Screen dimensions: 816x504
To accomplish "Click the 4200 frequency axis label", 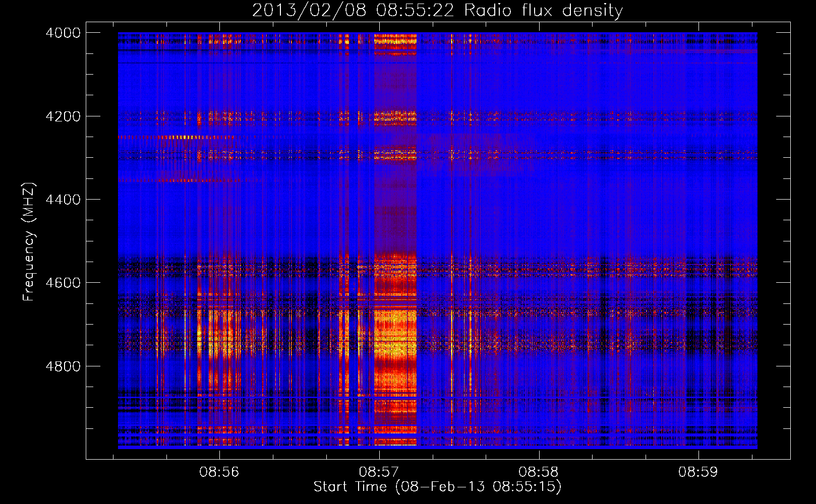I will 63,116.
